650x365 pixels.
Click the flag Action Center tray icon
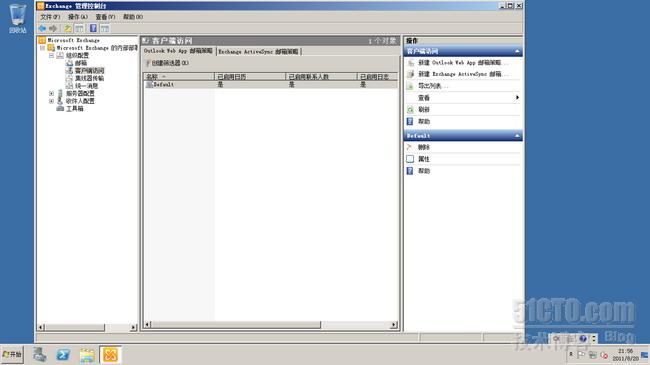coord(581,355)
